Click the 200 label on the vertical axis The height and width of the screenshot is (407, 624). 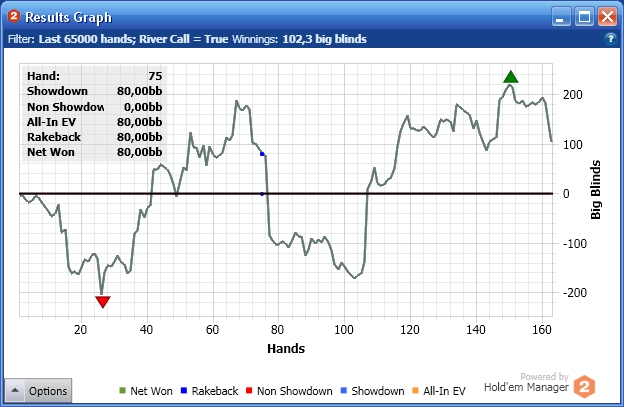(x=573, y=95)
